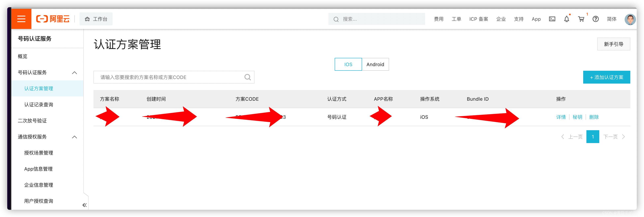The image size is (644, 217).
Task: Launch Cloud Shell terminal icon
Action: pyautogui.click(x=552, y=19)
